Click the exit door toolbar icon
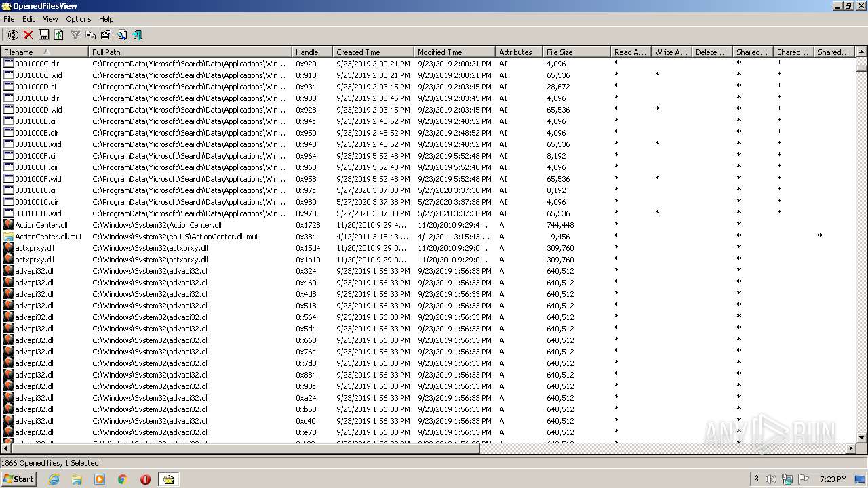 pos(137,35)
